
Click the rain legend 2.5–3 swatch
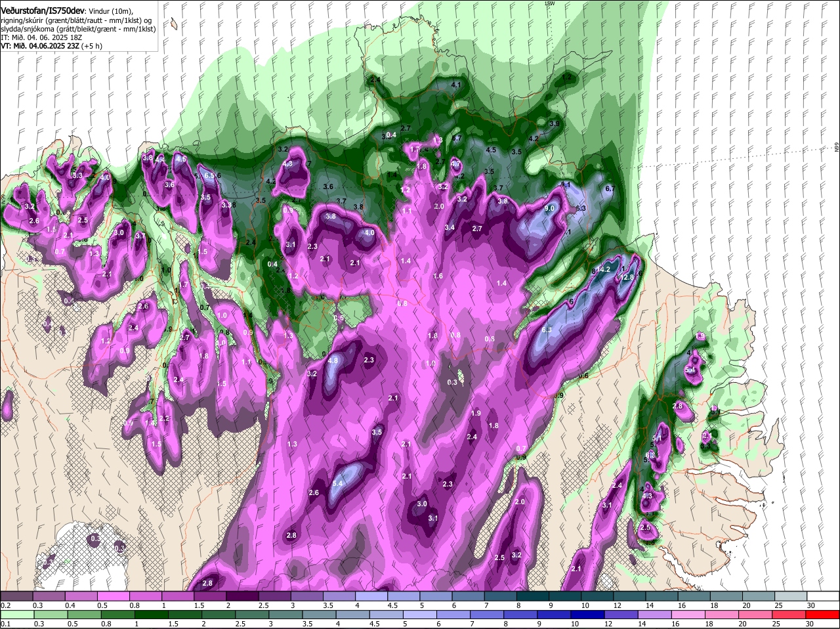tap(252, 615)
